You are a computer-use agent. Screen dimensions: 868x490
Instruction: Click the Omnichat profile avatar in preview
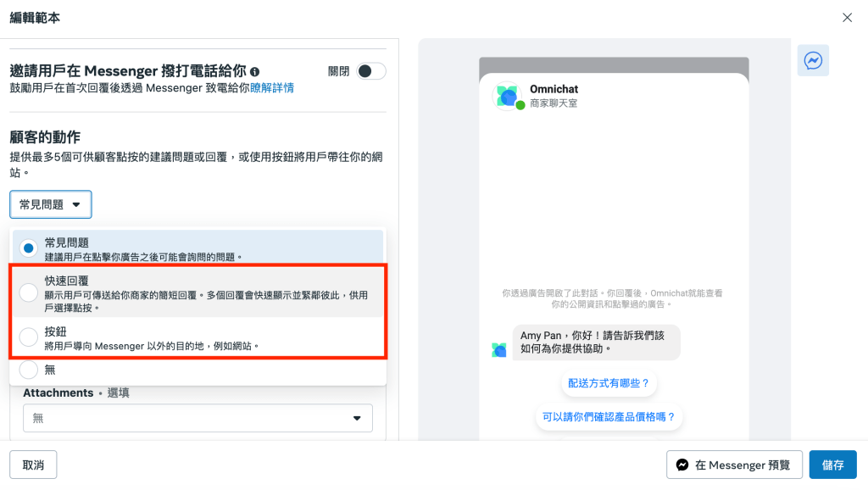(508, 97)
